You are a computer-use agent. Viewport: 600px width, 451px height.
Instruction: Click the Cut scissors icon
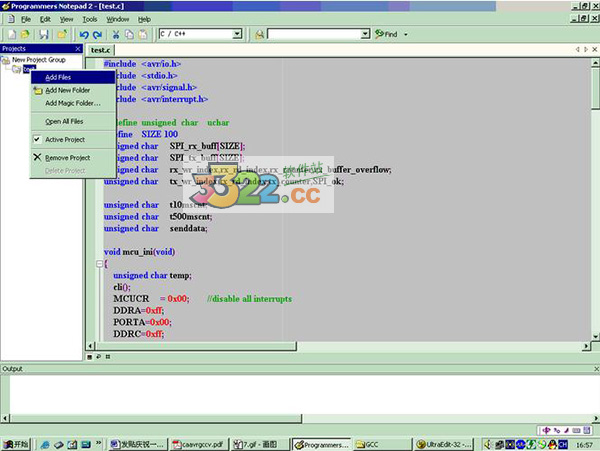point(115,34)
